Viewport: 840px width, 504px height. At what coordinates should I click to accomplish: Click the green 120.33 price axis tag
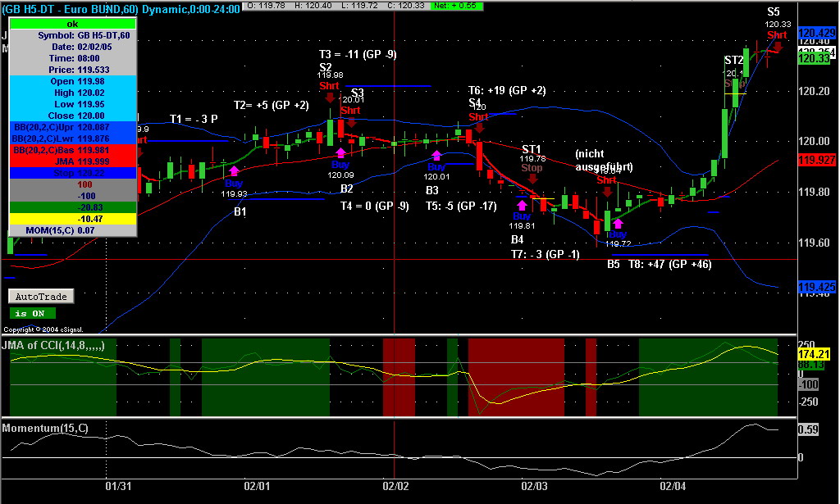tap(815, 59)
